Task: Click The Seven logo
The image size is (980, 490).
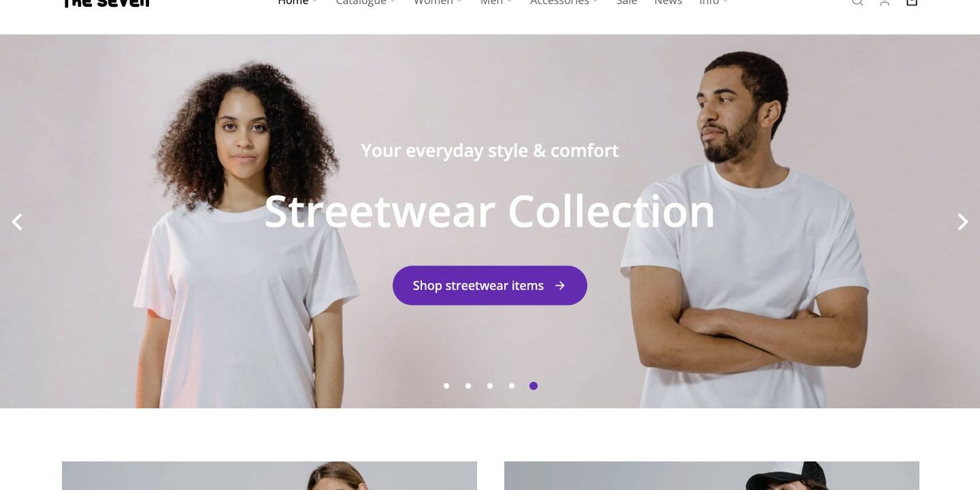Action: [x=105, y=3]
